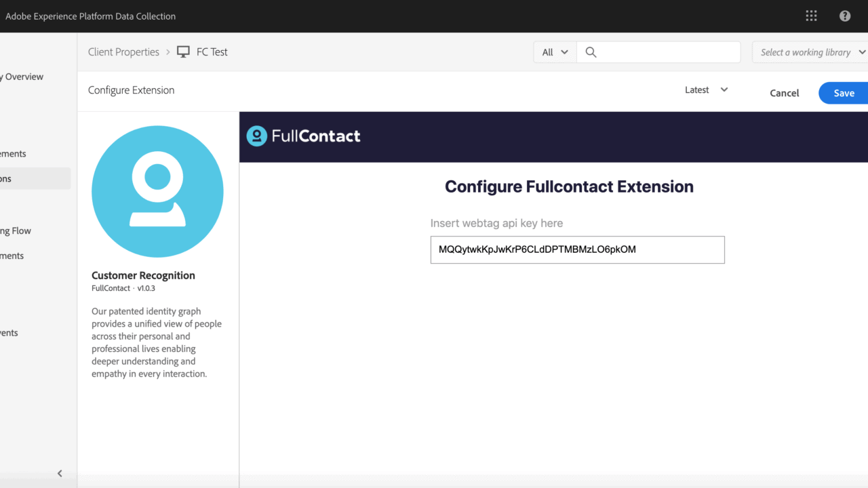Click the FullContact logo in the banner

[x=304, y=136]
